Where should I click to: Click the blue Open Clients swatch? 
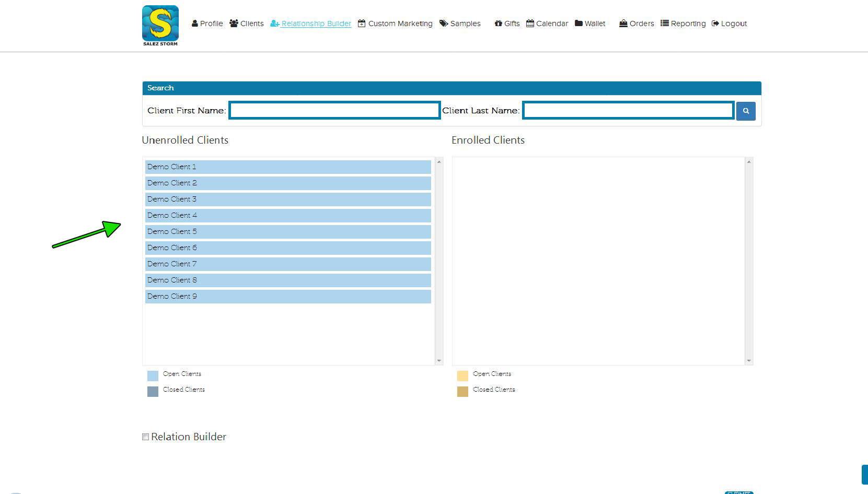(153, 376)
